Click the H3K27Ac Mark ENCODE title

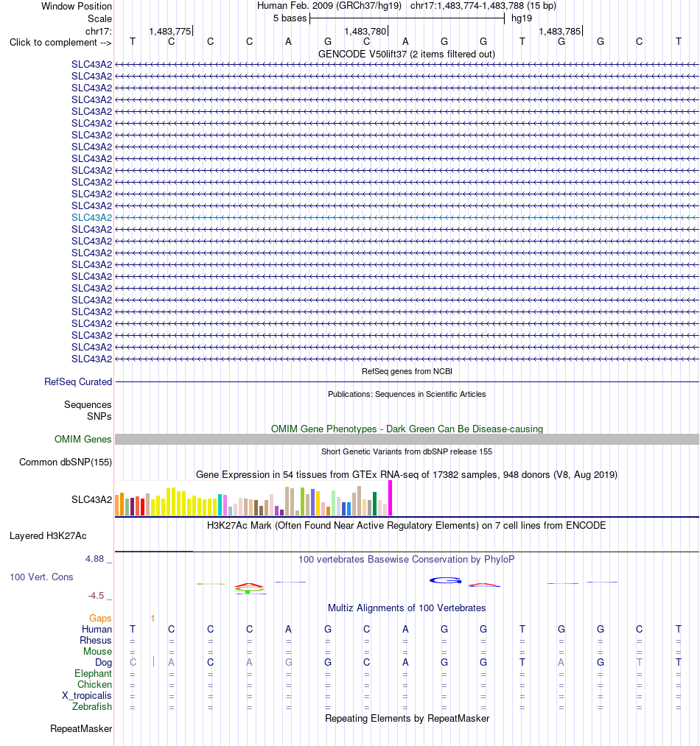[x=407, y=525]
